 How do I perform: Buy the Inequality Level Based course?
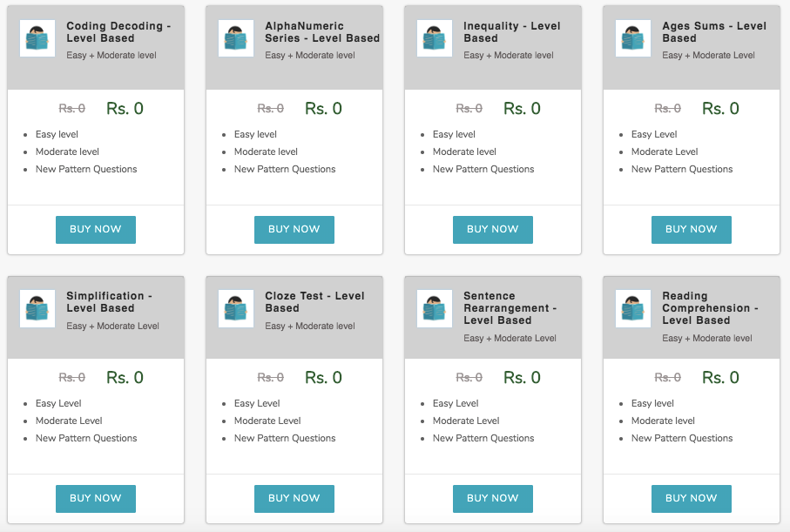tap(493, 230)
